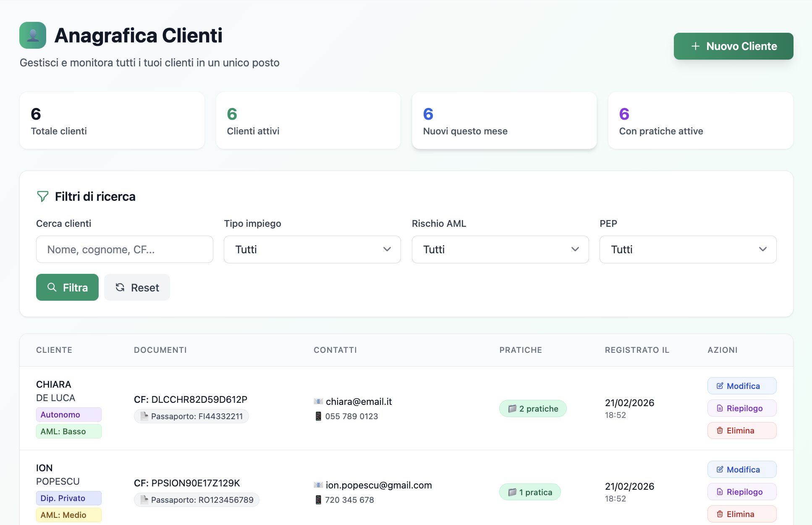Reset the search filters
This screenshot has height=525, width=812.
(137, 287)
